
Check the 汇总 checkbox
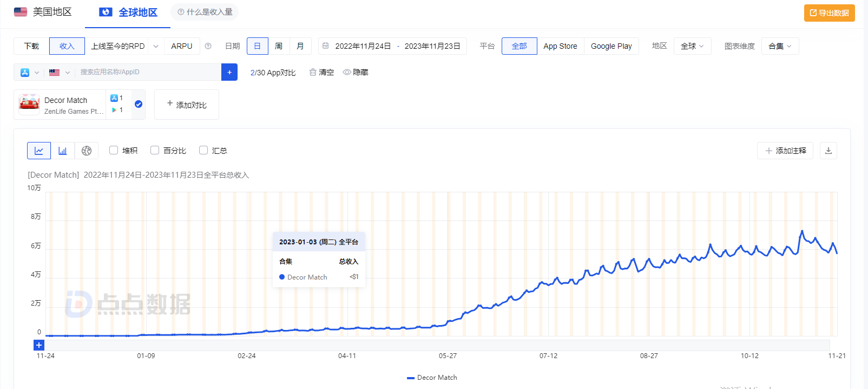pyautogui.click(x=203, y=150)
